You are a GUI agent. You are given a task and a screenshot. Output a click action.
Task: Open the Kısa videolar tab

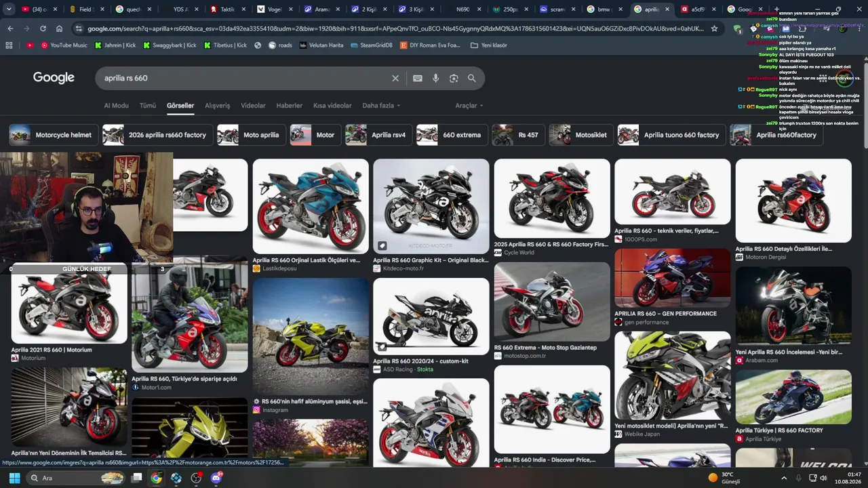332,106
